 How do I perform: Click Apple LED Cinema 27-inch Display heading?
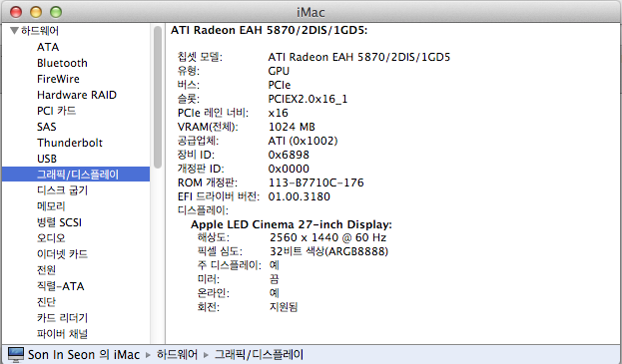tap(292, 224)
